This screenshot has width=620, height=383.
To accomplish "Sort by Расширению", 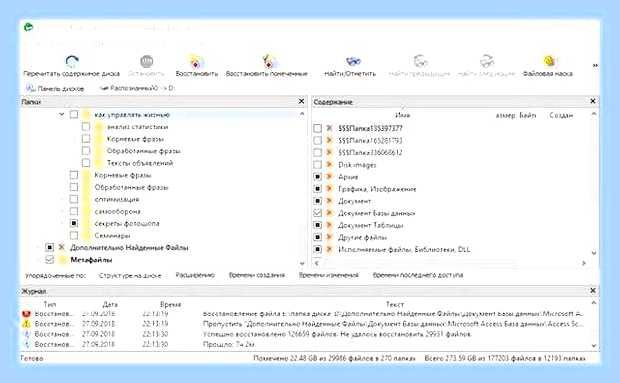I will [195, 275].
